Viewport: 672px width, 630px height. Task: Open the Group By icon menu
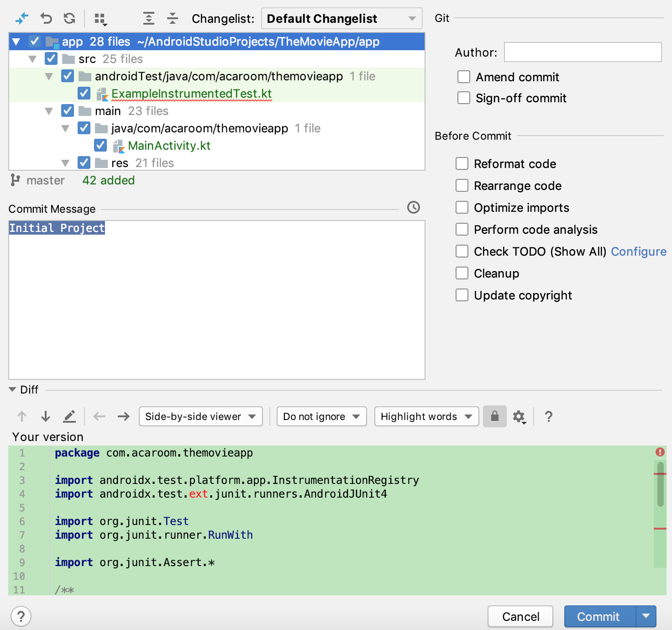click(100, 19)
